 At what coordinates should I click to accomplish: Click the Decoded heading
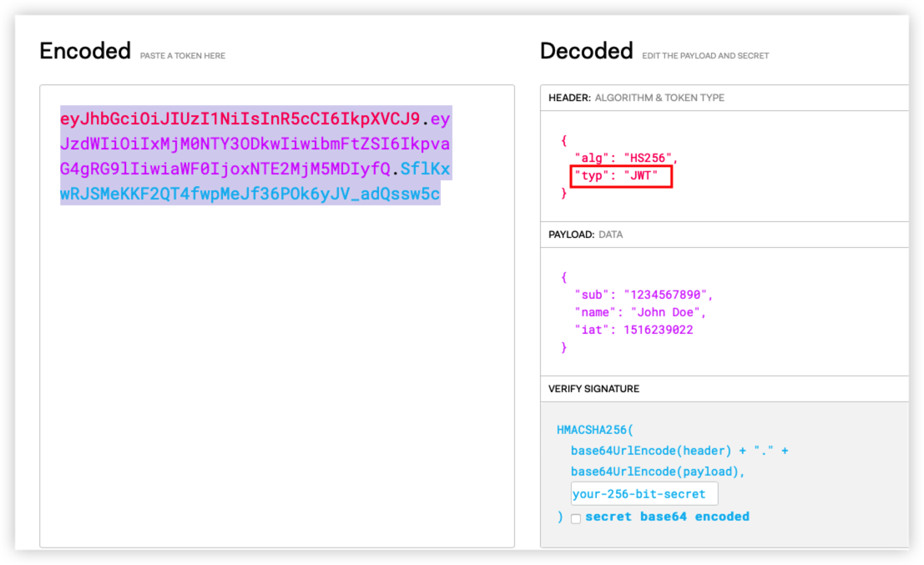(586, 52)
